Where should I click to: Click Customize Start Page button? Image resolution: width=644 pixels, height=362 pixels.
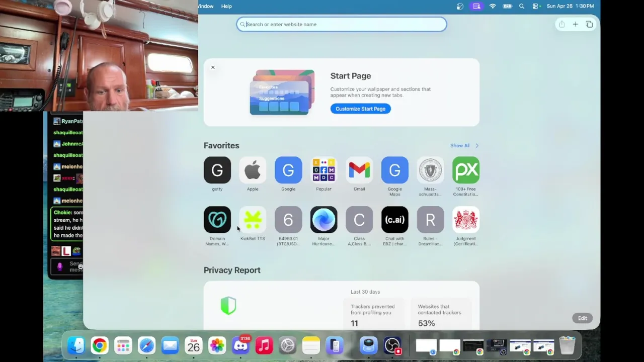(x=361, y=109)
